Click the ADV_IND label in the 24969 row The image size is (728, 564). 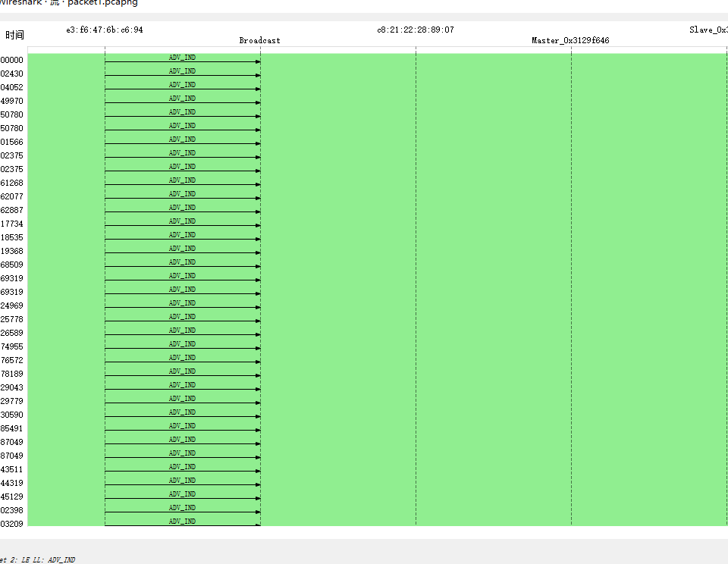pos(182,303)
